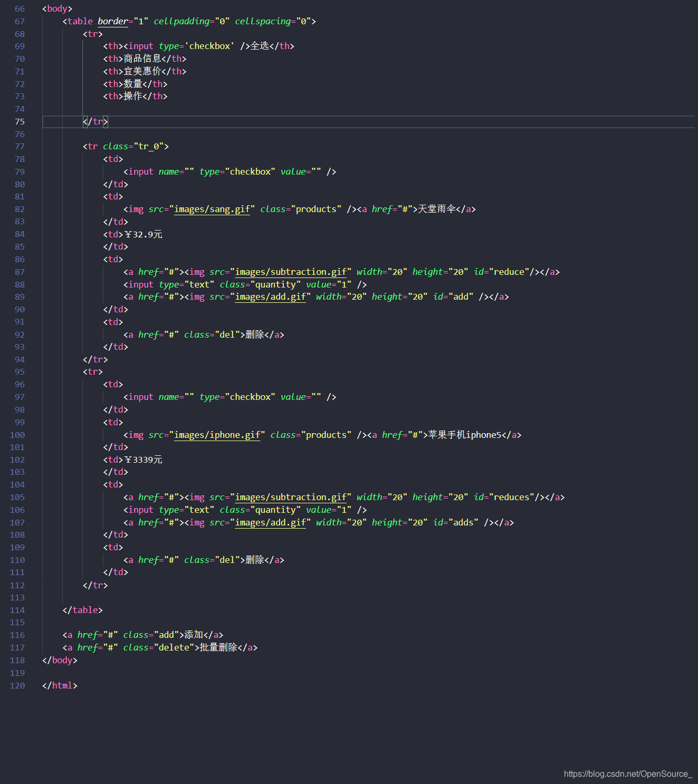Click the header cell containing 全选
Viewport: 698px width, 784px height.
click(198, 46)
